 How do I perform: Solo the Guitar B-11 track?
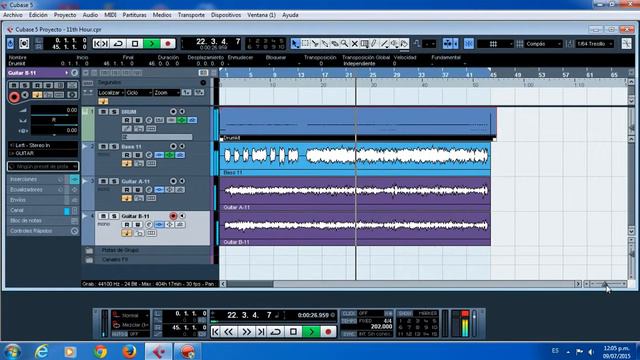click(114, 216)
